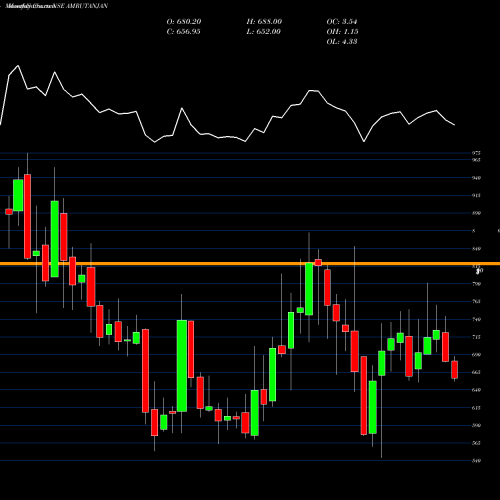Image resolution: width=500 pixels, height=500 pixels.
Task: Click the close price C: 656.95 value
Action: click(x=183, y=32)
